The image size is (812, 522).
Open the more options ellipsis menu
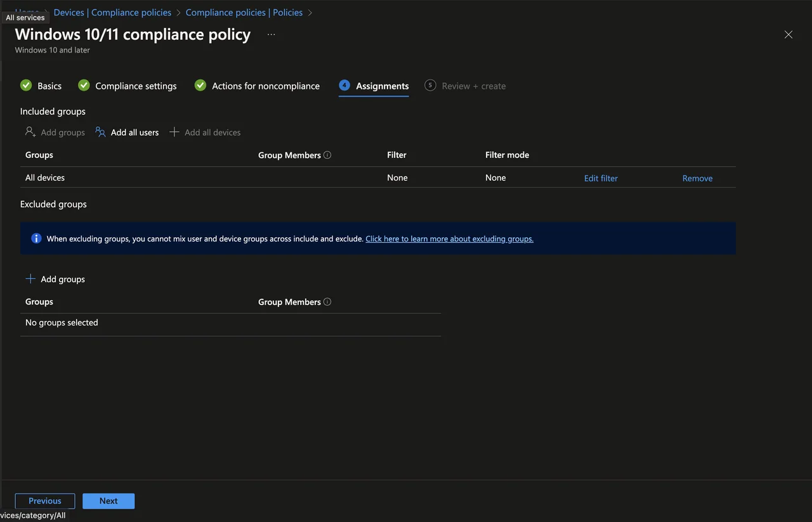coord(272,34)
